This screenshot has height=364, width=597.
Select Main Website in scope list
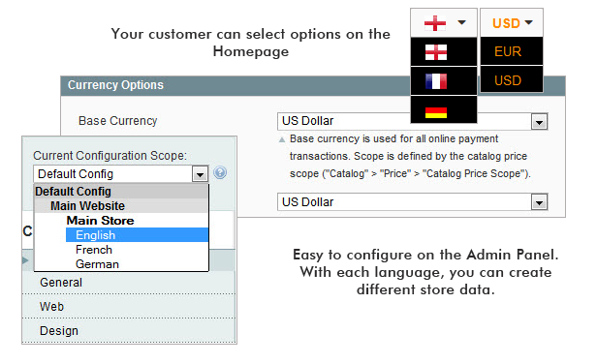pyautogui.click(x=121, y=206)
